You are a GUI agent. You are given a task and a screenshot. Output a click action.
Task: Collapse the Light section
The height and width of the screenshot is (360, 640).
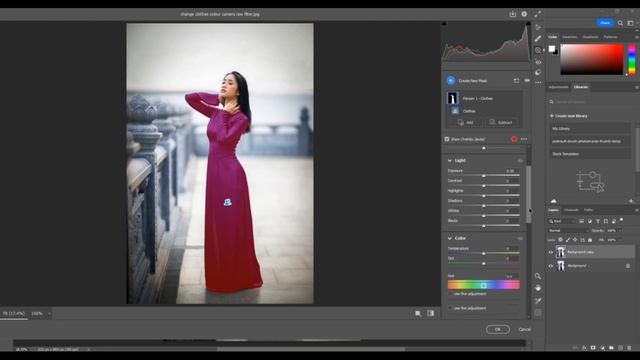pos(450,160)
